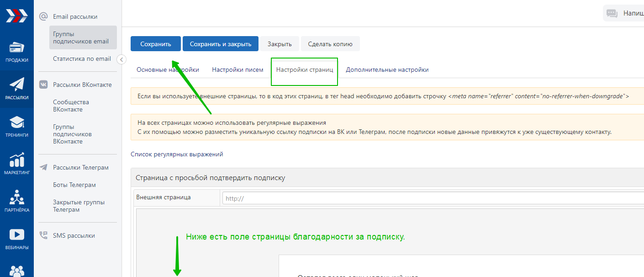The height and width of the screenshot is (277, 644).
Task: Click the 'Внешняя страница' label
Action: click(x=164, y=197)
